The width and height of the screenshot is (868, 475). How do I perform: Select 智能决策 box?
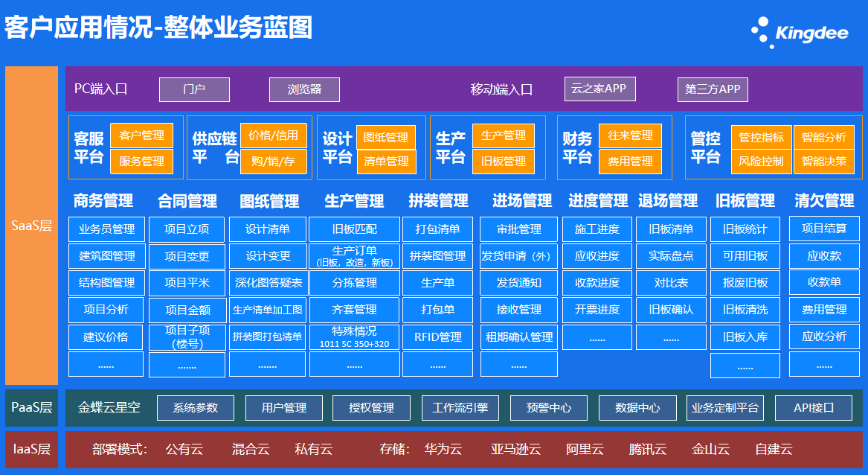coord(823,162)
